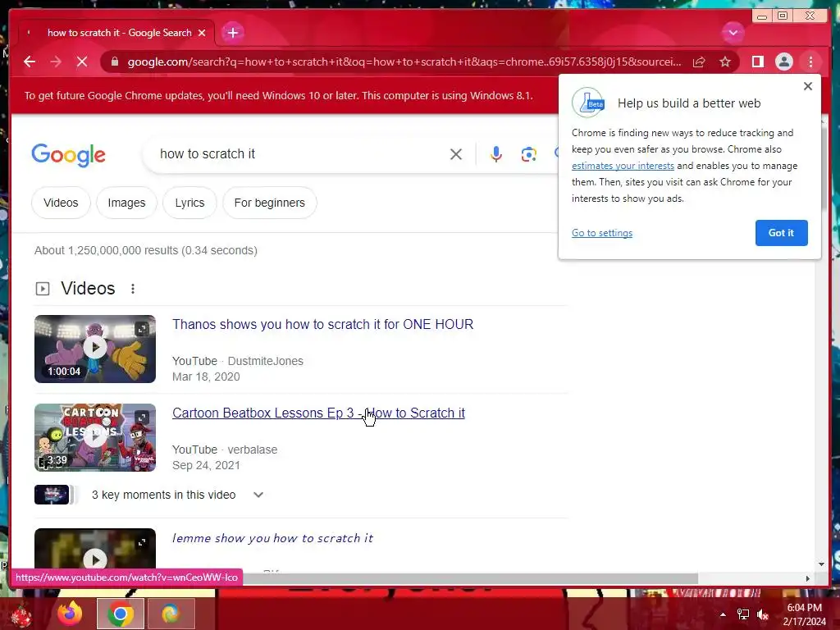Click the forward navigation arrow
840x630 pixels.
[56, 62]
